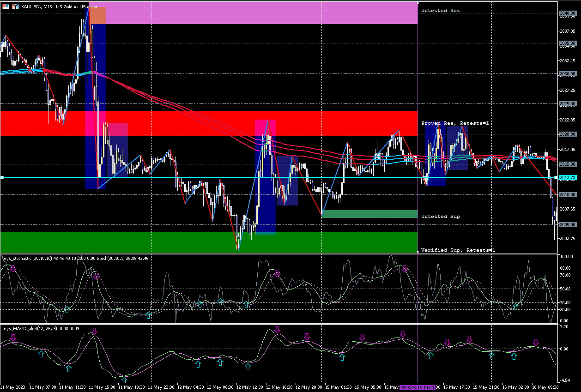This screenshot has height=392, width=581.
Task: Click the 3.20 value on MACD scale
Action: (x=563, y=326)
